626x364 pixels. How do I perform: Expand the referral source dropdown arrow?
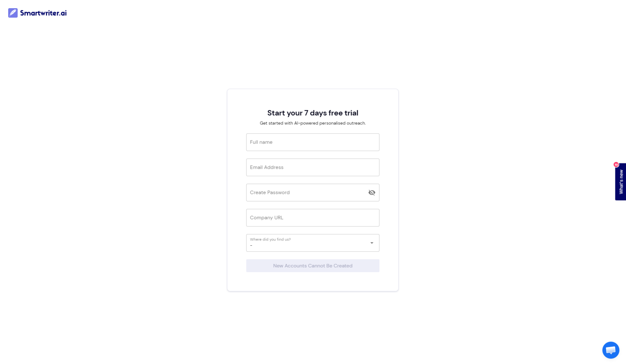(x=371, y=243)
